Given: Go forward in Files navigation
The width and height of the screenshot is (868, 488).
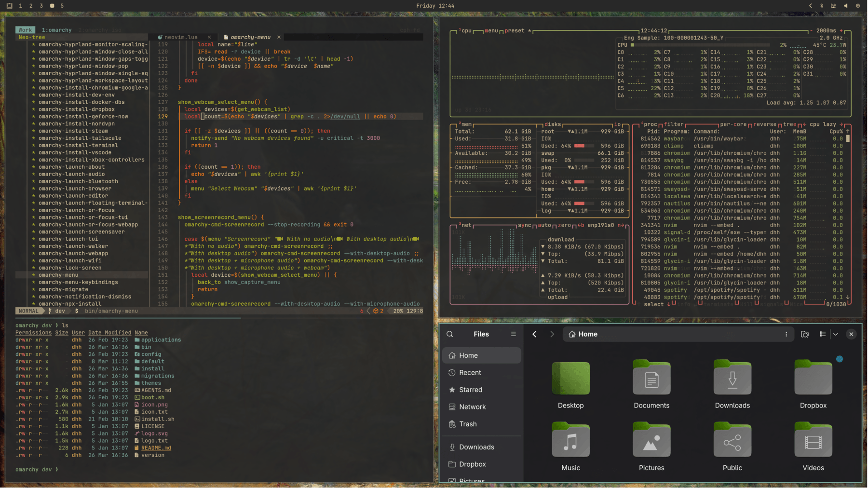Looking at the screenshot, I should click(552, 334).
